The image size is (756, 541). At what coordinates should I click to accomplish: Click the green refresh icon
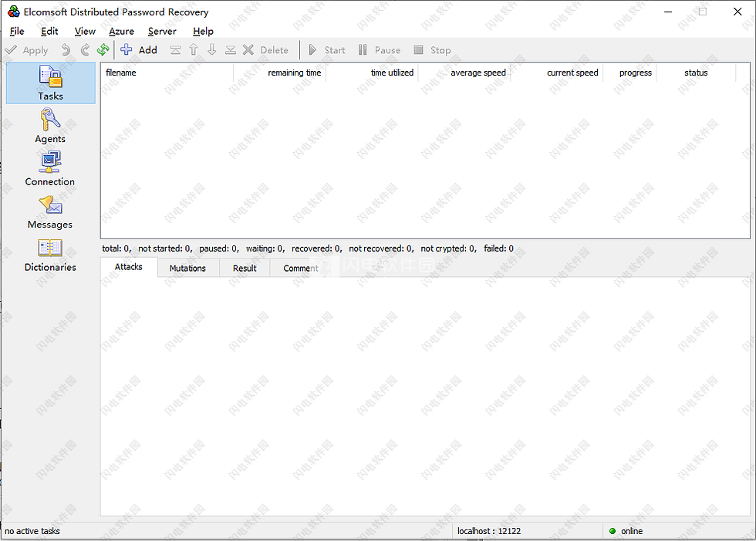(x=103, y=50)
